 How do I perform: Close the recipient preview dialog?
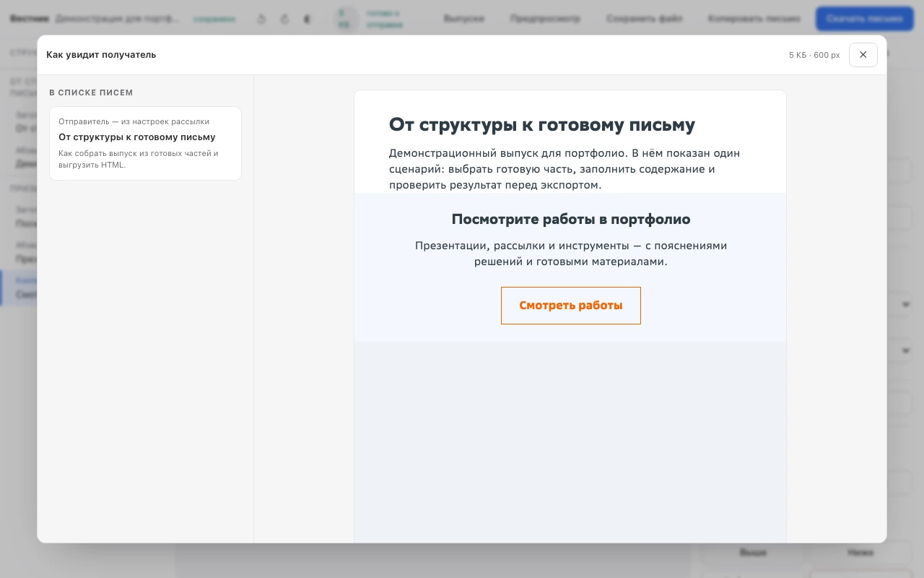863,55
